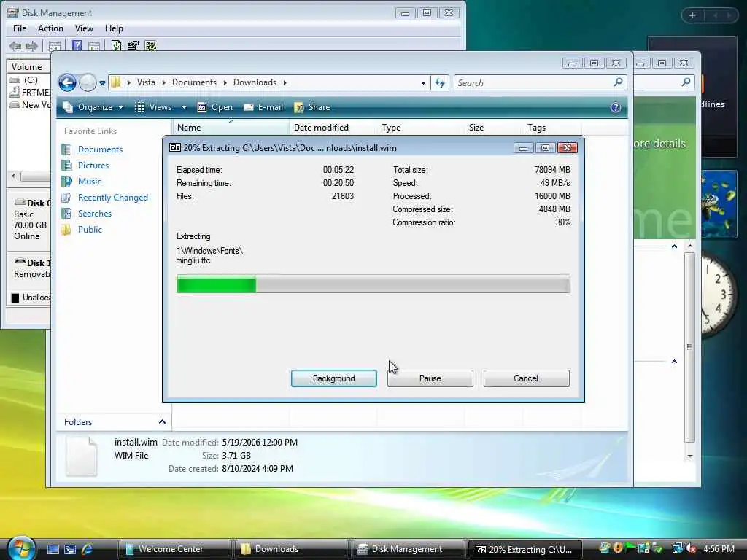Click Background button in 7-Zip dialog
Image resolution: width=747 pixels, height=560 pixels.
point(333,378)
